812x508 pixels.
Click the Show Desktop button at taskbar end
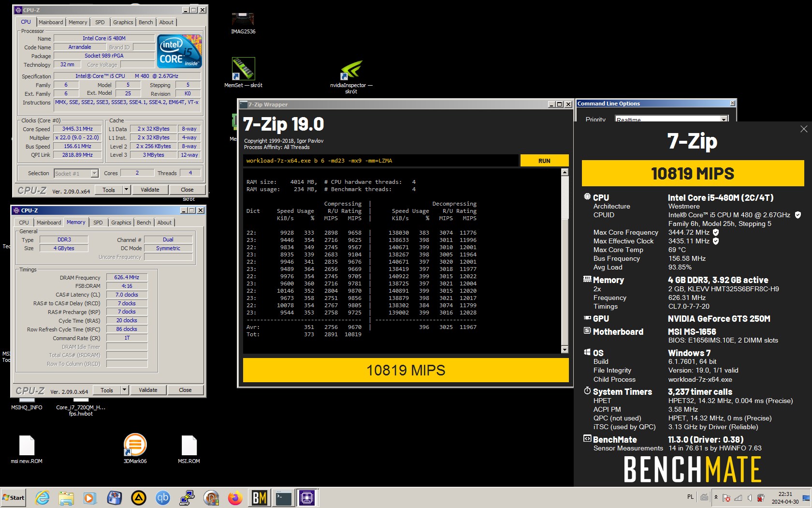pos(806,497)
